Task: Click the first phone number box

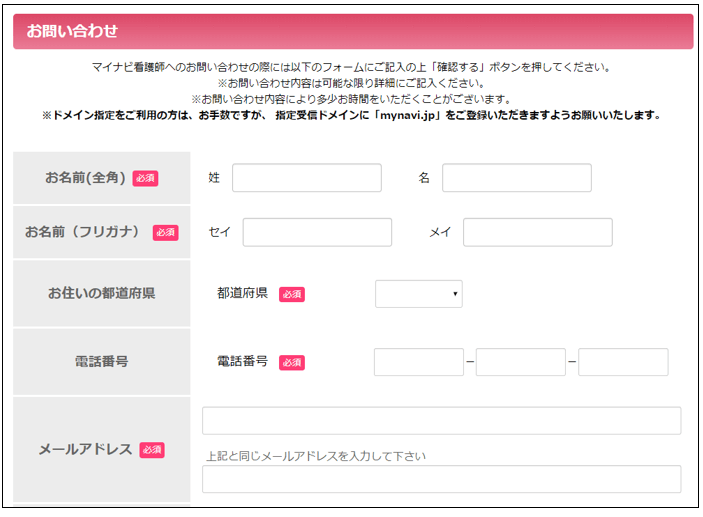Action: tap(418, 362)
